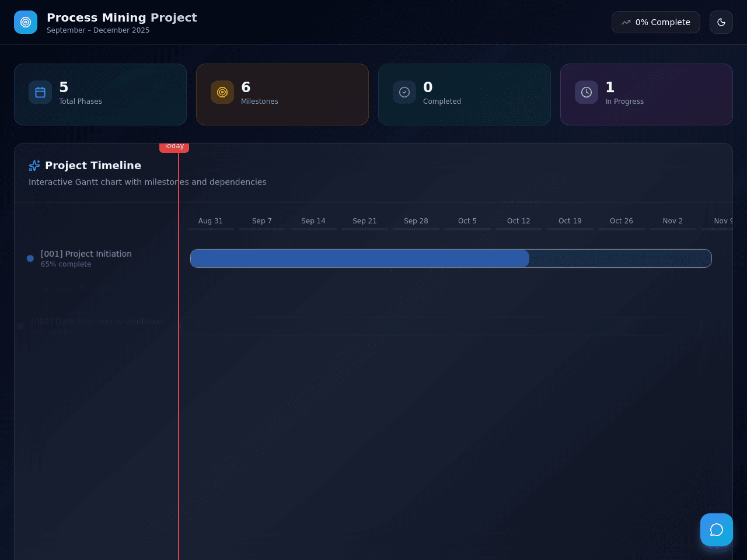This screenshot has width=747, height=560.
Task: Click the checkmark icon on Completed card
Action: point(404,92)
